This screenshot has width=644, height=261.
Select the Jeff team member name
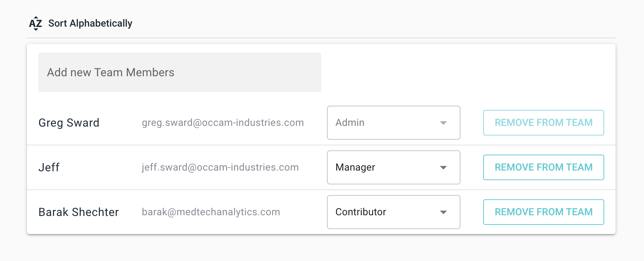point(49,167)
